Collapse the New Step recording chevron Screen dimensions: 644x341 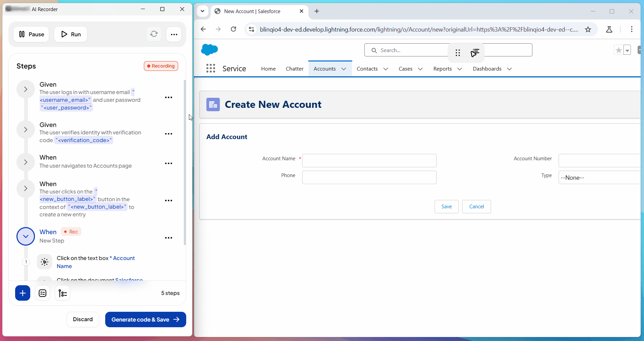click(x=26, y=236)
